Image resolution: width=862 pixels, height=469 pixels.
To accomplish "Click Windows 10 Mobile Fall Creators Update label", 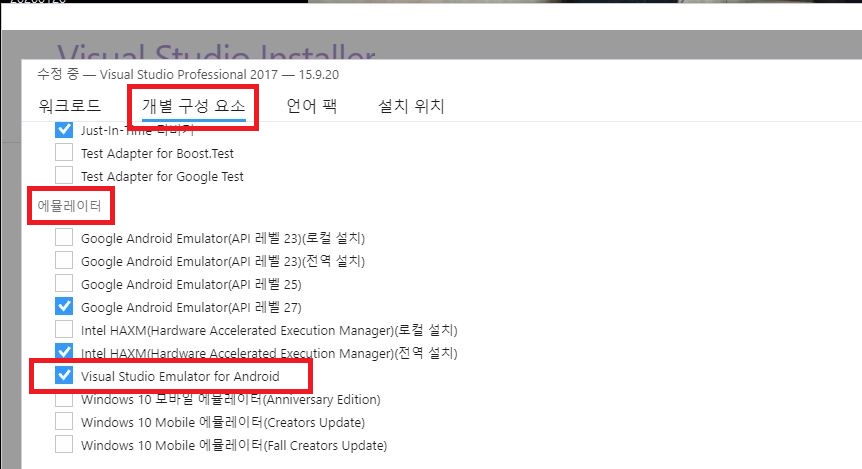I will 234,445.
